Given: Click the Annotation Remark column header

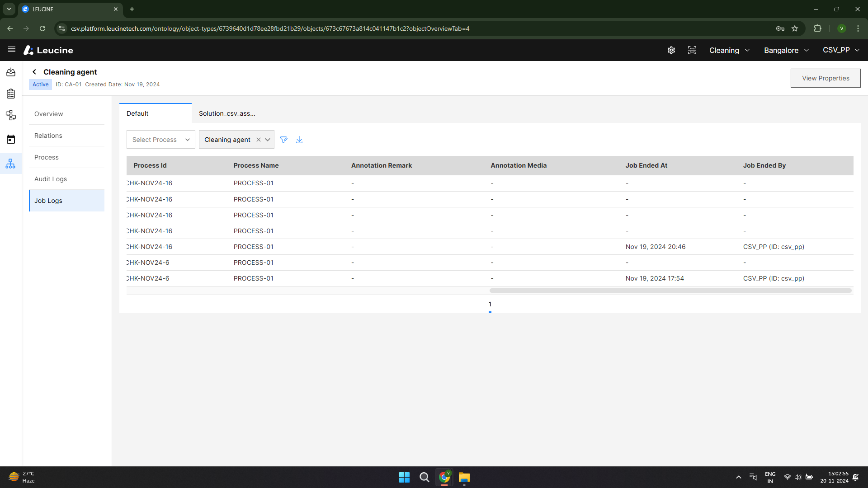Looking at the screenshot, I should [382, 165].
